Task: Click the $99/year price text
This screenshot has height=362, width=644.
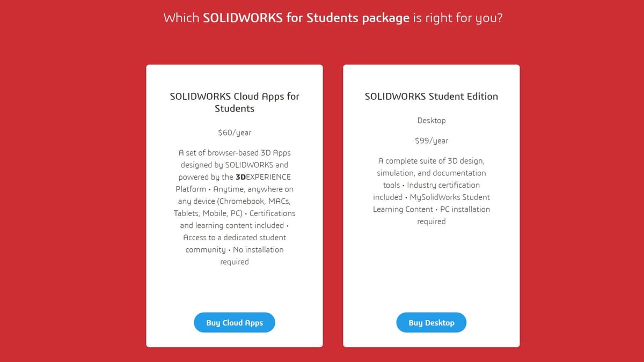Action: point(431,141)
